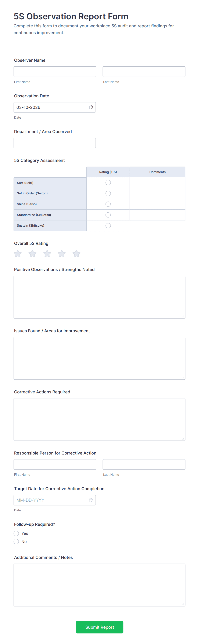Click the Responsible Person Last Name field
The height and width of the screenshot is (644, 197).
tap(144, 464)
